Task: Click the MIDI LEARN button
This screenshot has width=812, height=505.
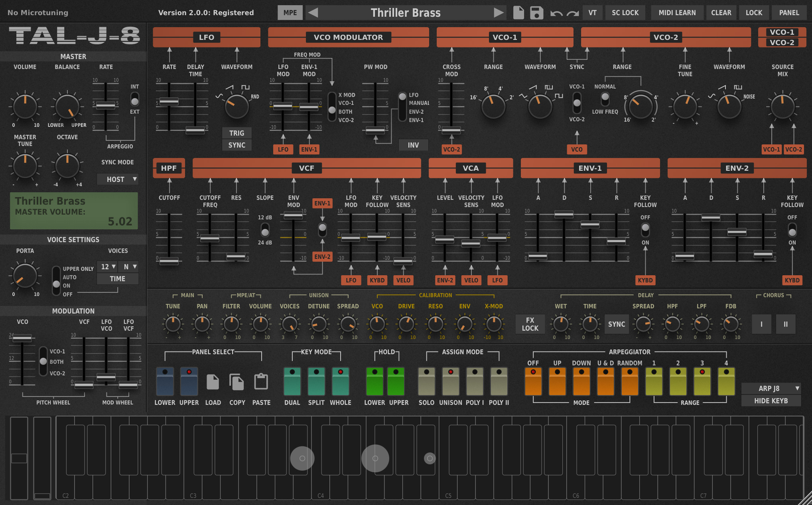Action: click(x=677, y=13)
